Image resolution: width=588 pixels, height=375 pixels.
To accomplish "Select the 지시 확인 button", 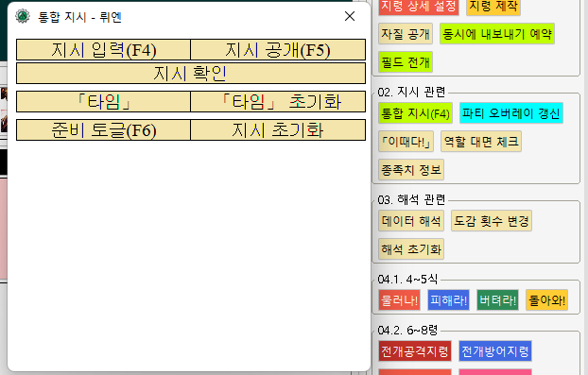I will pyautogui.click(x=191, y=74).
